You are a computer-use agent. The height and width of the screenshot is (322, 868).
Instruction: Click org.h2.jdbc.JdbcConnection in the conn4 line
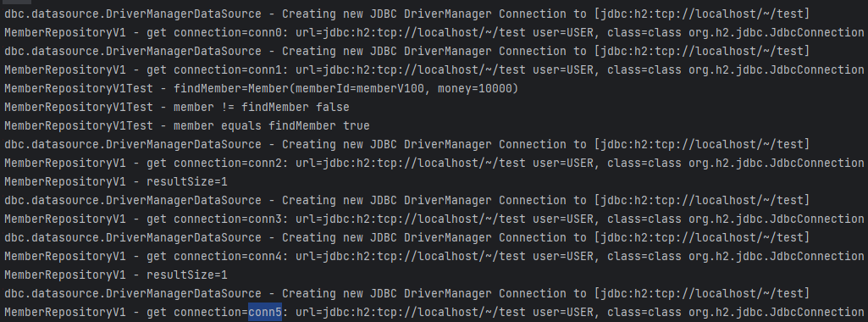click(776, 256)
